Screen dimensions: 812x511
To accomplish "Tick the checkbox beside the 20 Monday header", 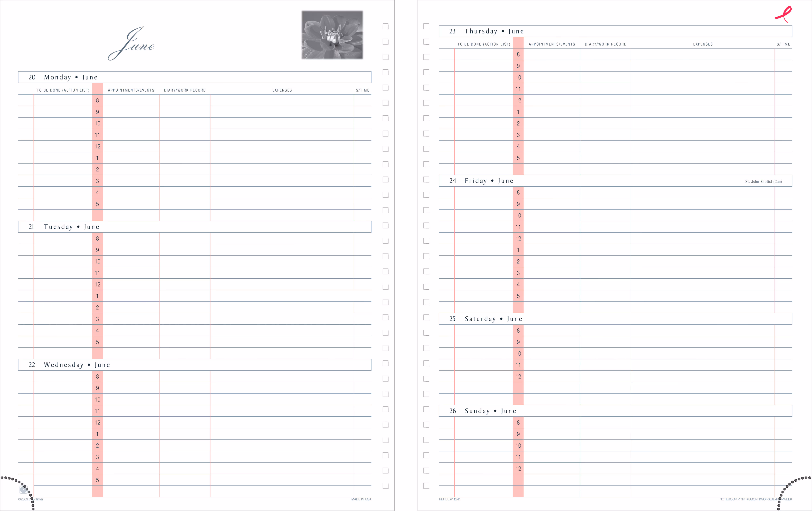I will 385,72.
